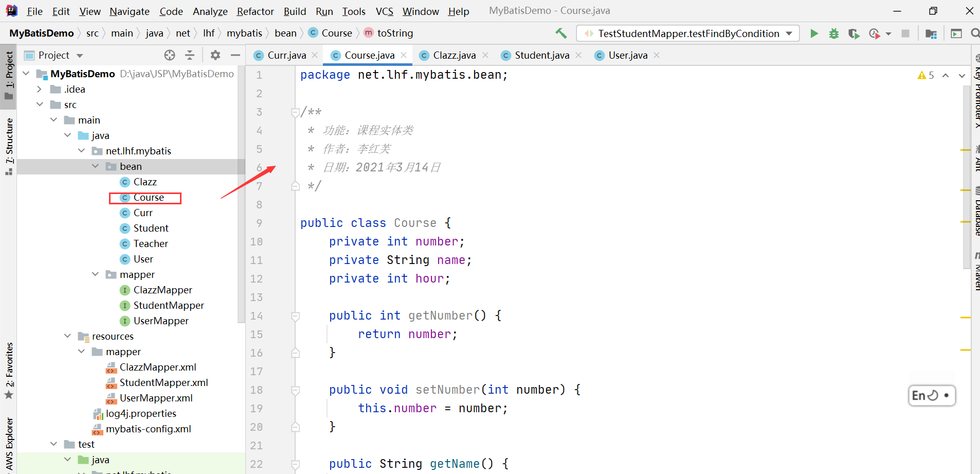Collapse all in the Project panel
This screenshot has height=474, width=980.
[190, 55]
